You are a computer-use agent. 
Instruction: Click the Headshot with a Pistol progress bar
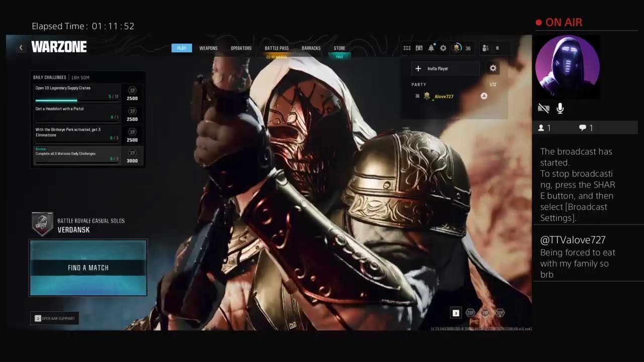pos(77,121)
